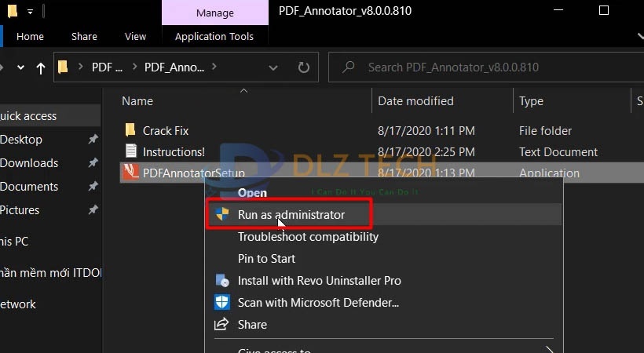Screen dimensions: 644x353
Task: Choose Scan with Microsoft Defender...
Action: pos(318,303)
